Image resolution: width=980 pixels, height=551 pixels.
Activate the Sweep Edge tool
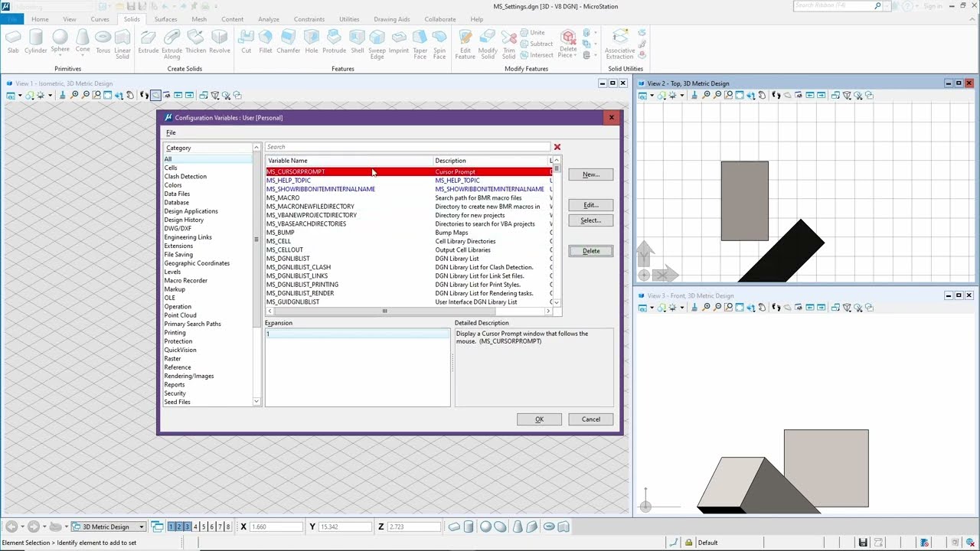[377, 44]
